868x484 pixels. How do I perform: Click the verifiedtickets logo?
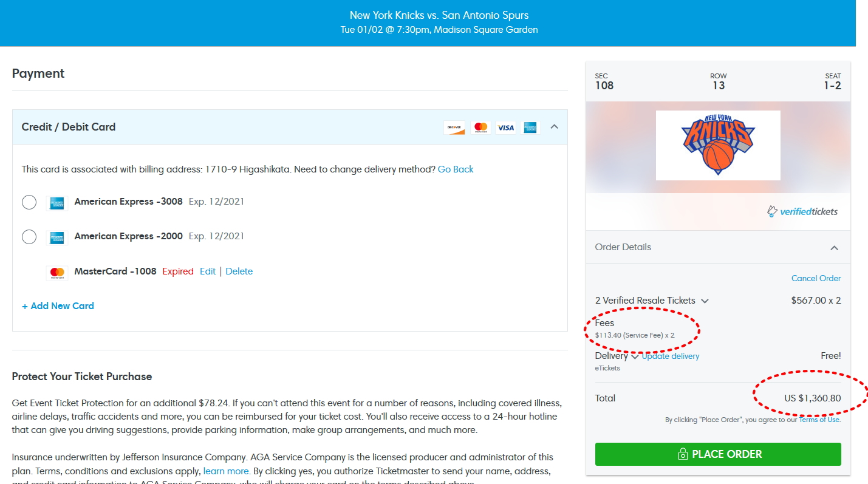coord(802,211)
